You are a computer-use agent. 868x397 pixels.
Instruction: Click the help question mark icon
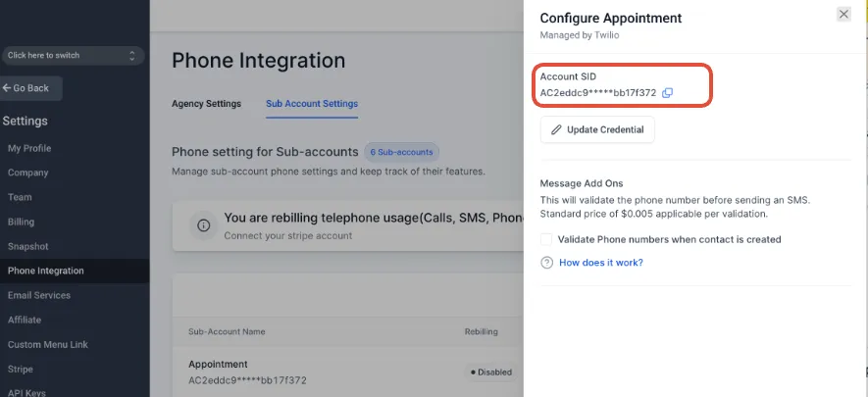(546, 263)
